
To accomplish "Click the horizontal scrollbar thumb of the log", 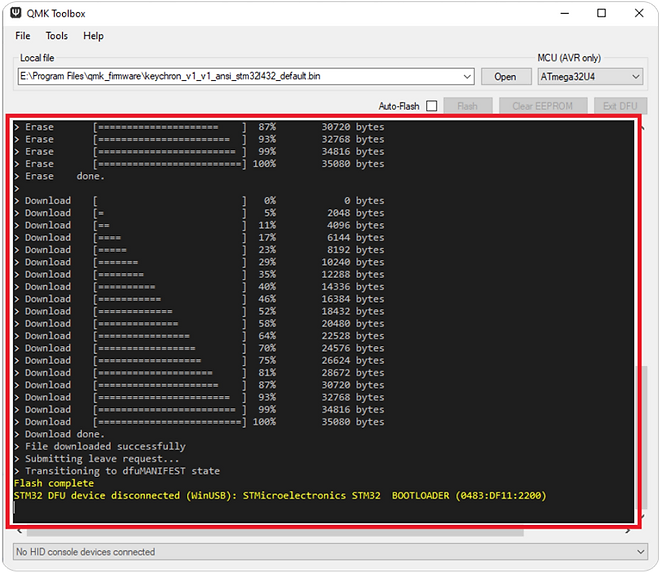I will coord(275,532).
